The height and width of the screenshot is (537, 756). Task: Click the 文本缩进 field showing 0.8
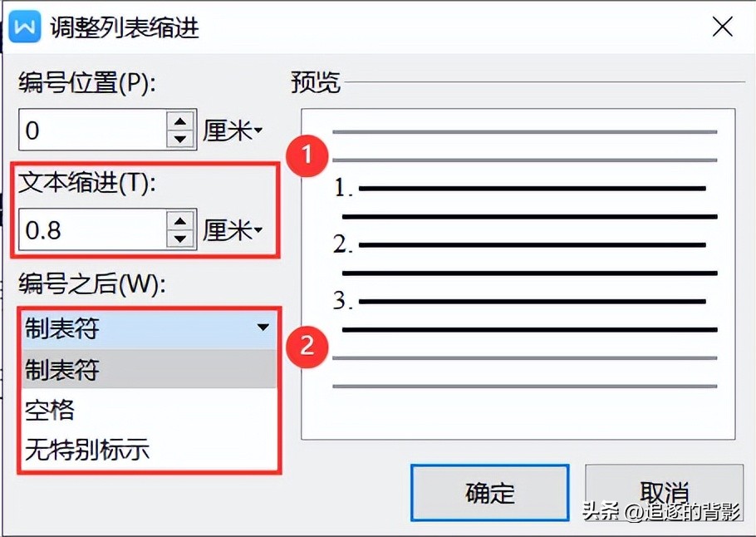point(93,229)
